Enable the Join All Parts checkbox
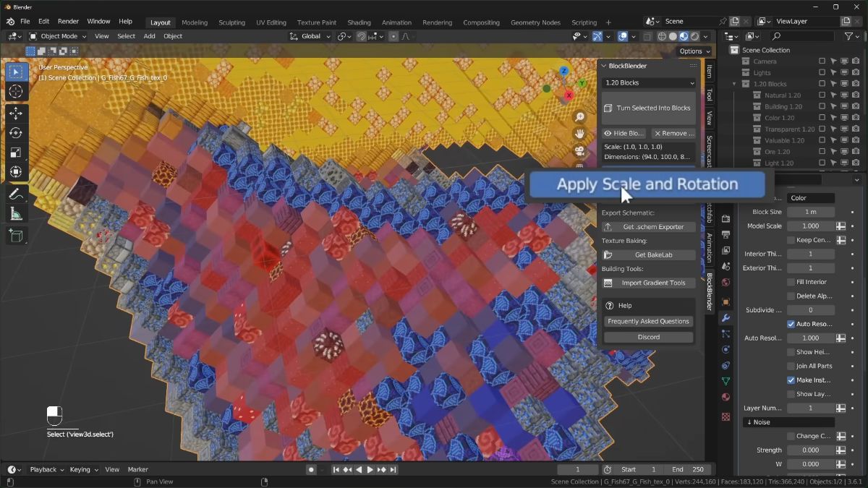The width and height of the screenshot is (868, 488). 791,366
